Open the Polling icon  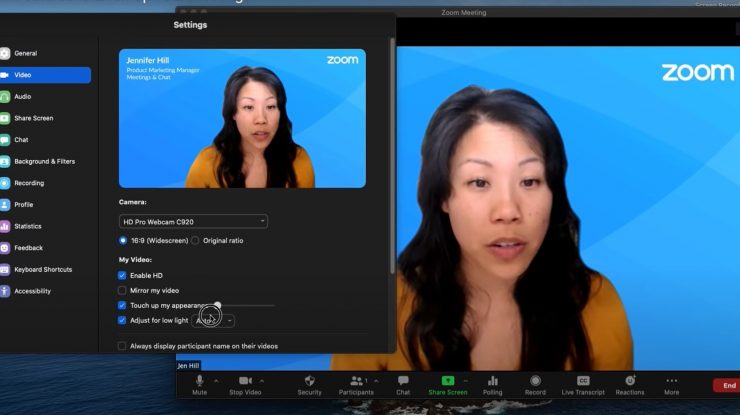tap(493, 381)
